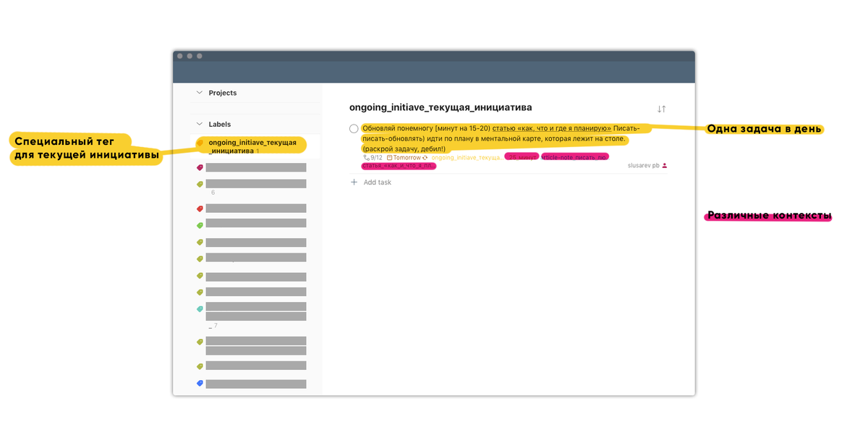Click the yellow ongoing_initiave_текуща... task label
Viewport: 868px width, 446px height.
[x=467, y=157]
